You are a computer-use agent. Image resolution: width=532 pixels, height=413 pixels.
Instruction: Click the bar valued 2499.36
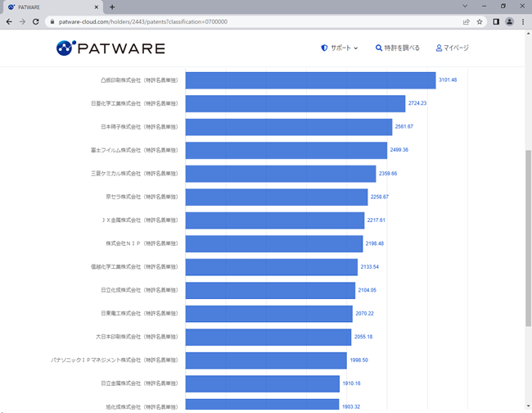click(286, 151)
